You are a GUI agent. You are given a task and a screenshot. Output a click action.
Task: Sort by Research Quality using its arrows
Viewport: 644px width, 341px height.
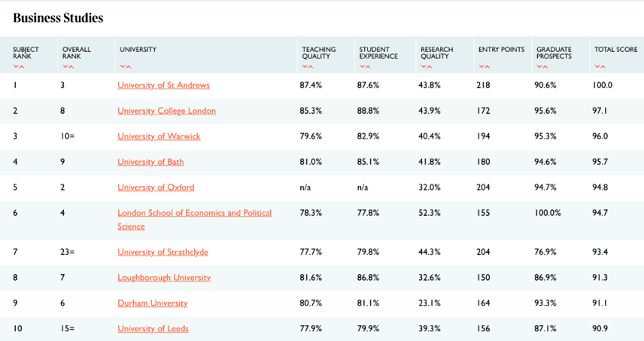tap(426, 66)
